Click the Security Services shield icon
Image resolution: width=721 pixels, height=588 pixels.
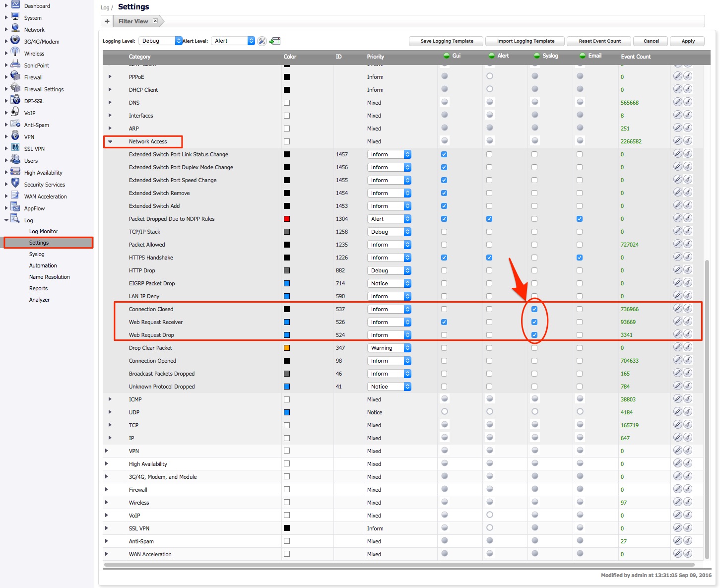15,184
